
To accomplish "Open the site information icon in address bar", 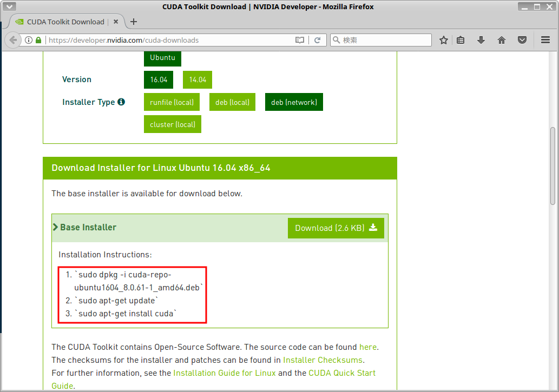I will [x=29, y=40].
